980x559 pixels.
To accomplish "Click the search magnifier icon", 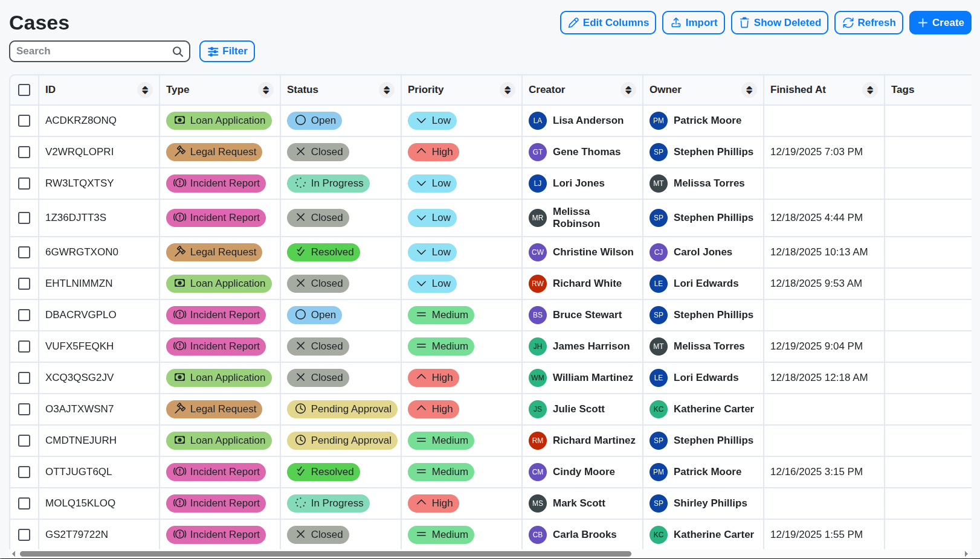I will tap(177, 51).
